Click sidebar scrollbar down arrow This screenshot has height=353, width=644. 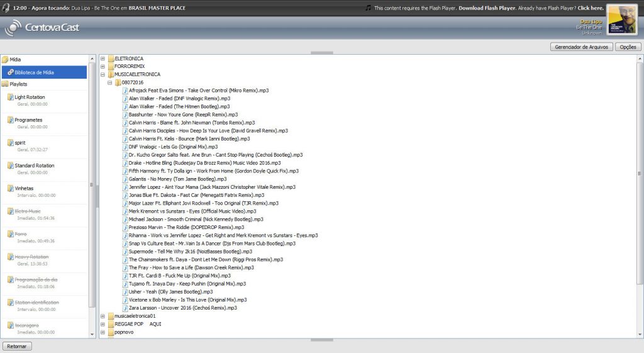(x=92, y=335)
